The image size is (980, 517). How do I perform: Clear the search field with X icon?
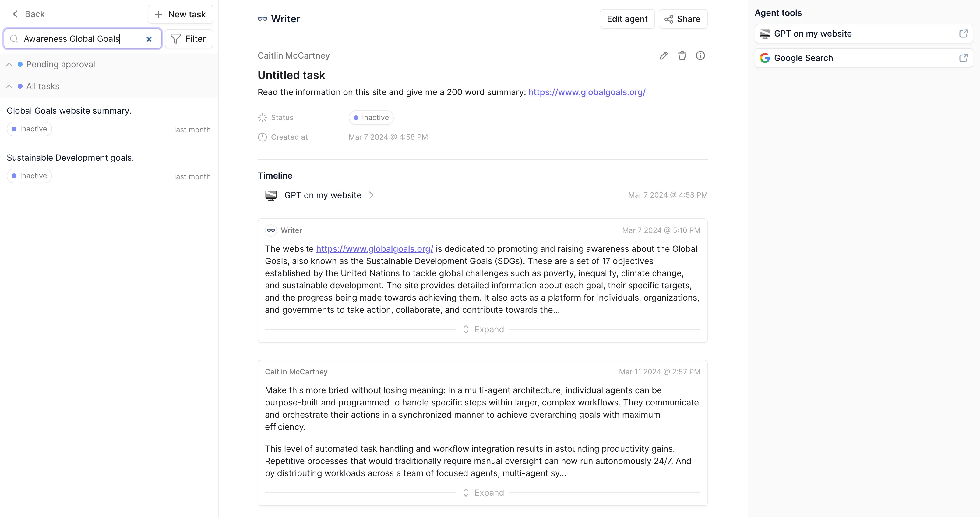149,39
